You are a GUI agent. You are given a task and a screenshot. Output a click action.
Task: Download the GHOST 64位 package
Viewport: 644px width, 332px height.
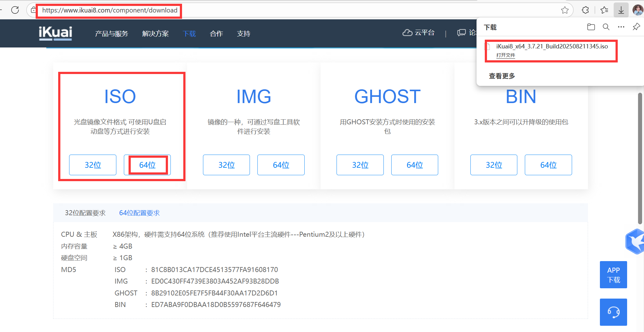pos(415,165)
